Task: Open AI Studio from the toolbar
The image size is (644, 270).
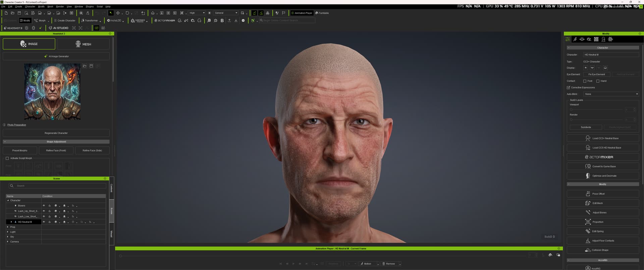Action: (x=58, y=28)
